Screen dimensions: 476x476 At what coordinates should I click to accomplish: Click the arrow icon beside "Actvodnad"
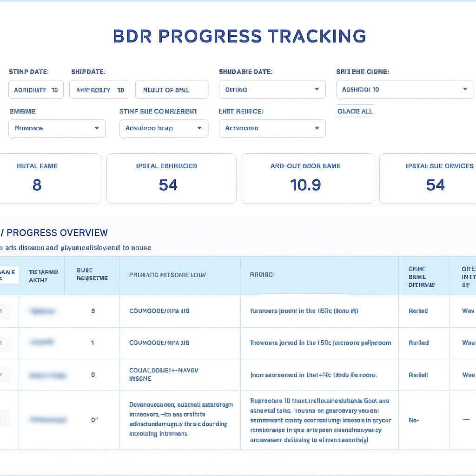click(x=317, y=128)
